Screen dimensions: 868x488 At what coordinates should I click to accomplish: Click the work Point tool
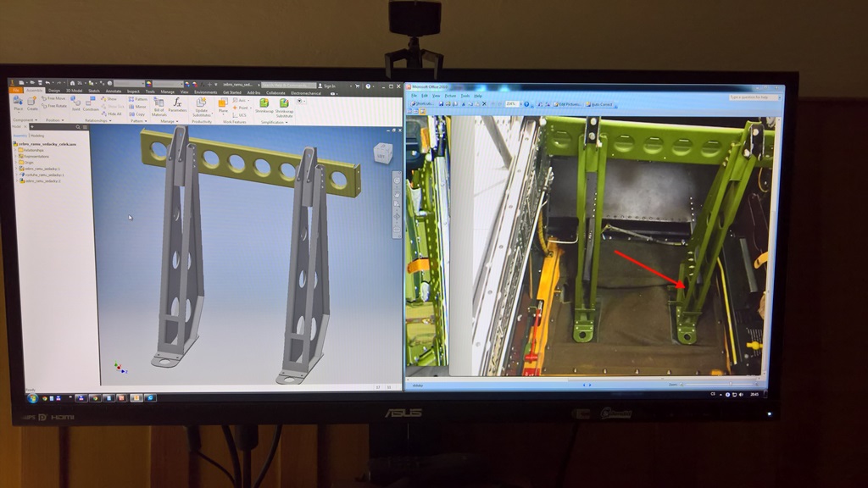click(x=241, y=108)
